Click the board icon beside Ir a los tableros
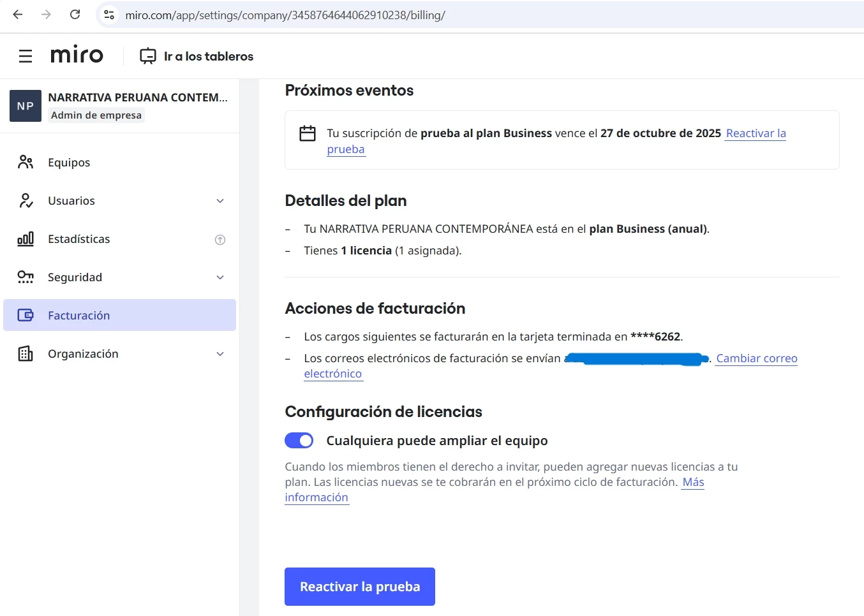Screen dimensions: 864x616 148,56
